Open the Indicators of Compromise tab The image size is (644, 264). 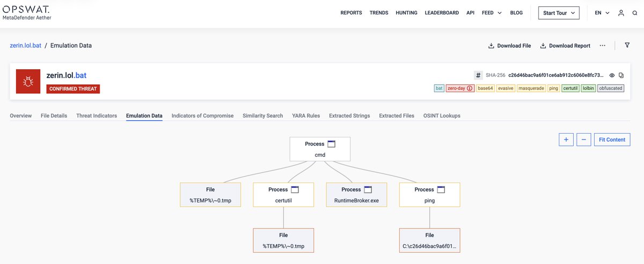point(203,115)
